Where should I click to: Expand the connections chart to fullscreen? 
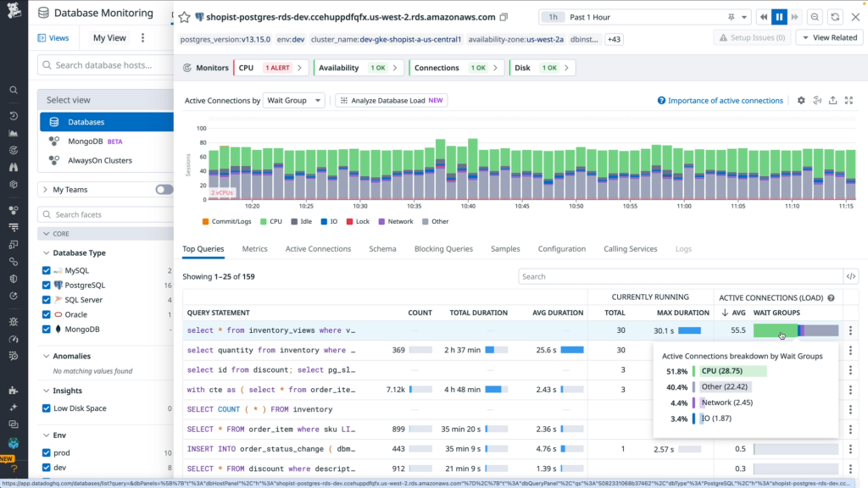pos(849,100)
